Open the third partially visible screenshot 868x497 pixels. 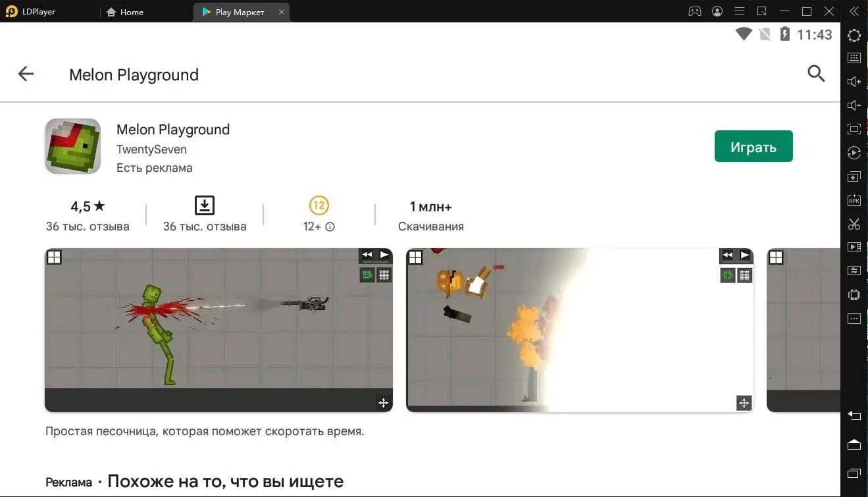(804, 330)
